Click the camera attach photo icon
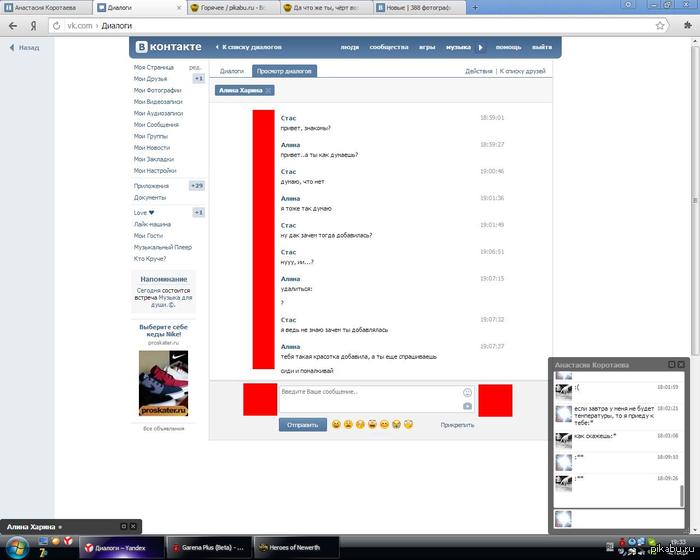 (x=467, y=406)
